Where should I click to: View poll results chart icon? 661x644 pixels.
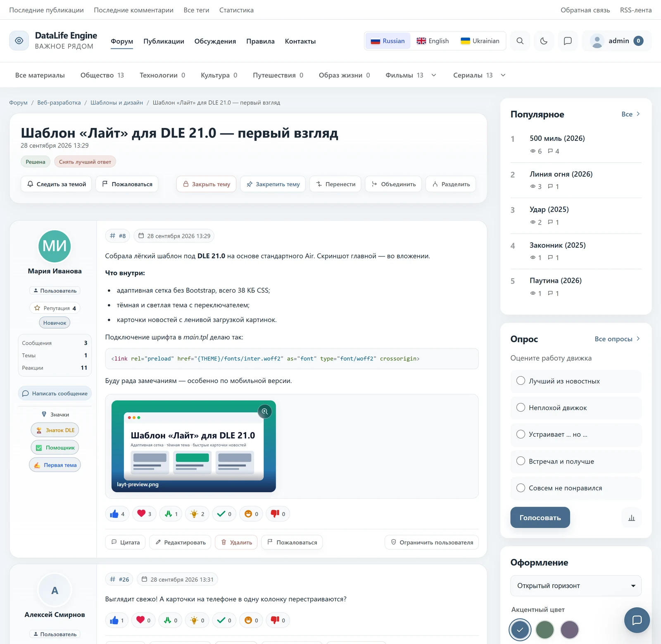(632, 518)
